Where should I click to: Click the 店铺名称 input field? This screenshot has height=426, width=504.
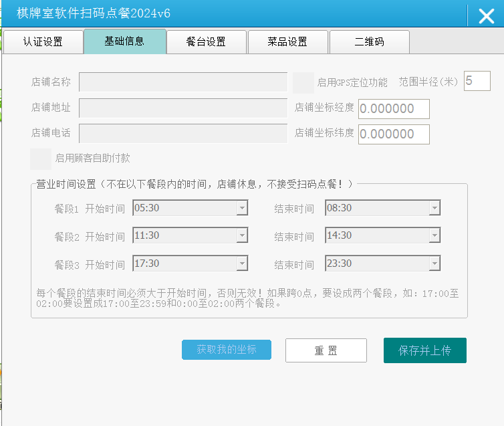pyautogui.click(x=183, y=82)
